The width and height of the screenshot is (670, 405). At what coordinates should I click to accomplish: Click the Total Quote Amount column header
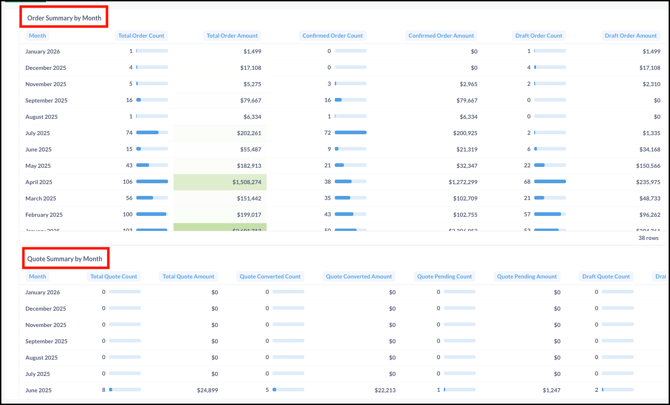[x=188, y=277]
